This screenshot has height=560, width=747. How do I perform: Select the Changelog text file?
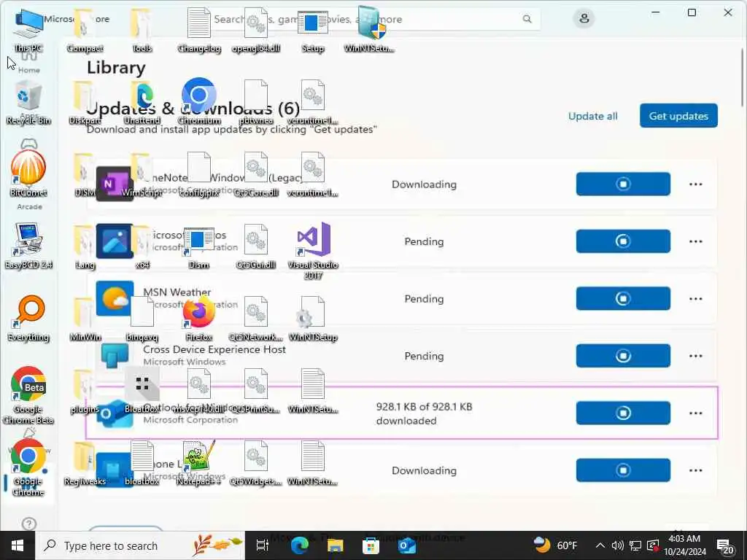199,29
